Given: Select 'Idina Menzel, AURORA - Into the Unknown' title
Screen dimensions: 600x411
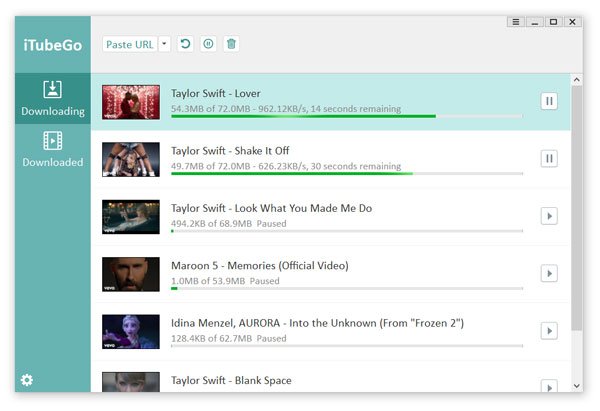Looking at the screenshot, I should tap(317, 323).
